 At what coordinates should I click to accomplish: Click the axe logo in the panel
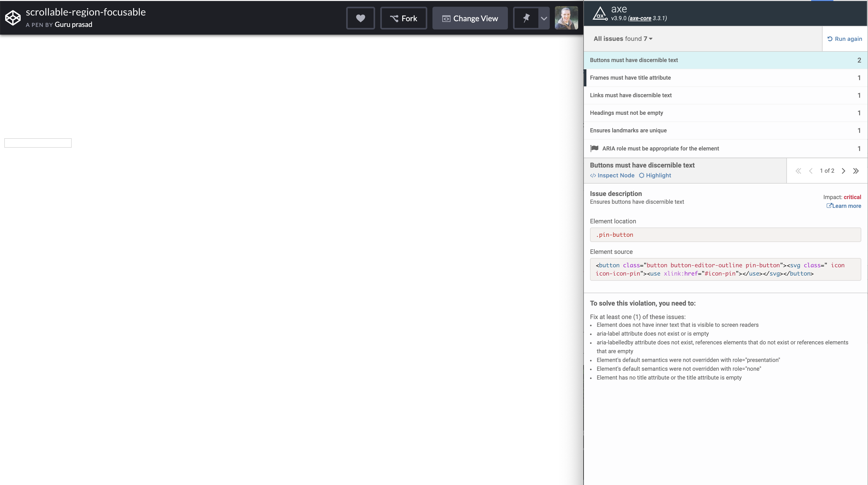(x=600, y=14)
